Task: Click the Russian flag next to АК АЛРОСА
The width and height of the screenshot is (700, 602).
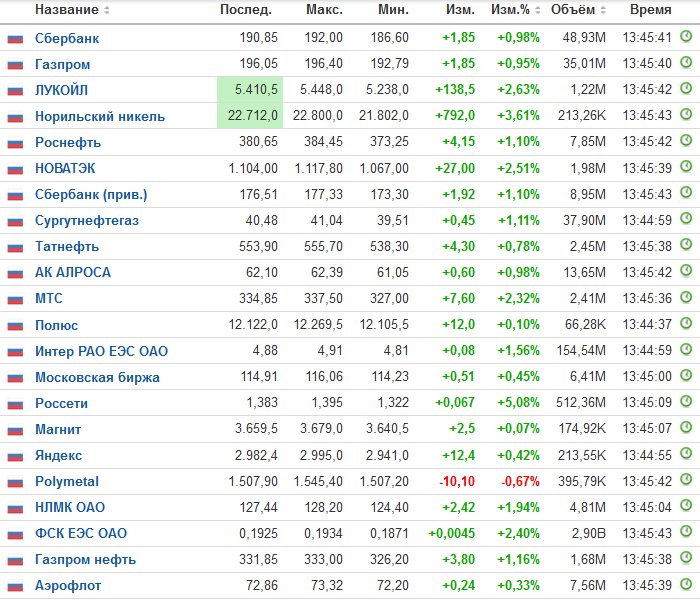Action: point(15,273)
